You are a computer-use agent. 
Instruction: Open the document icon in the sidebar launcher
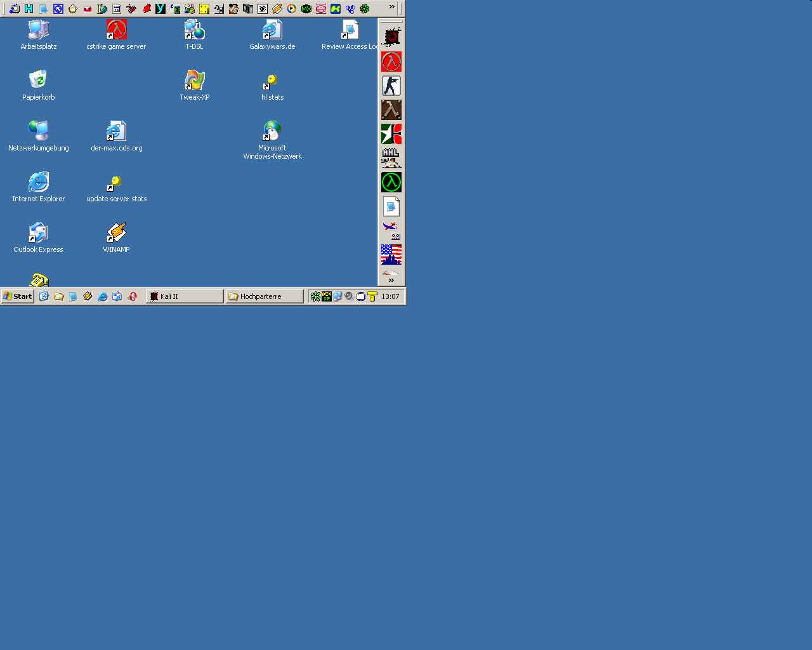click(x=391, y=205)
